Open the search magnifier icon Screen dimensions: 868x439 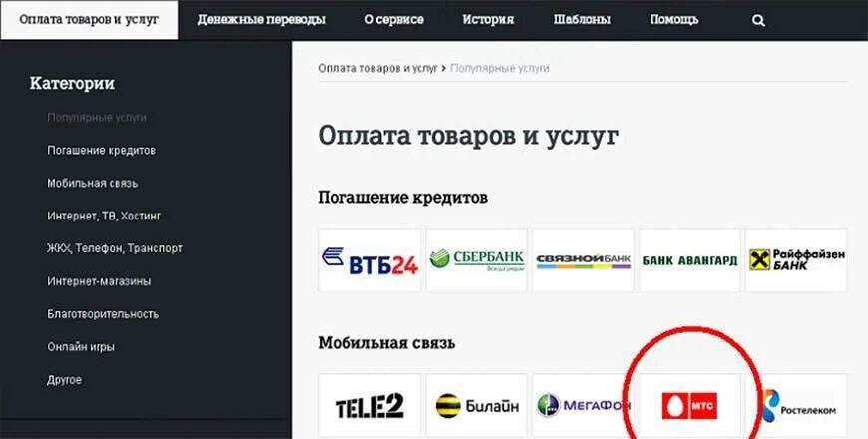758,21
